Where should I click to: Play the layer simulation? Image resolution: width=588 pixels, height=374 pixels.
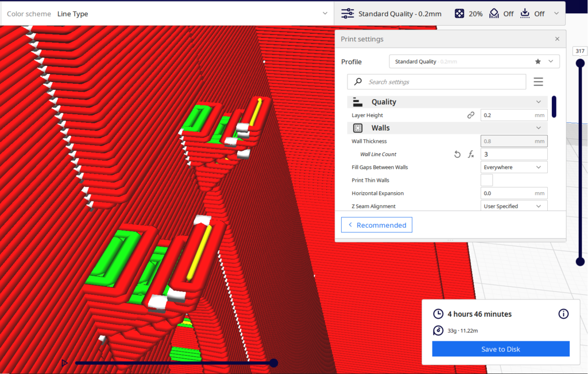[x=65, y=363]
